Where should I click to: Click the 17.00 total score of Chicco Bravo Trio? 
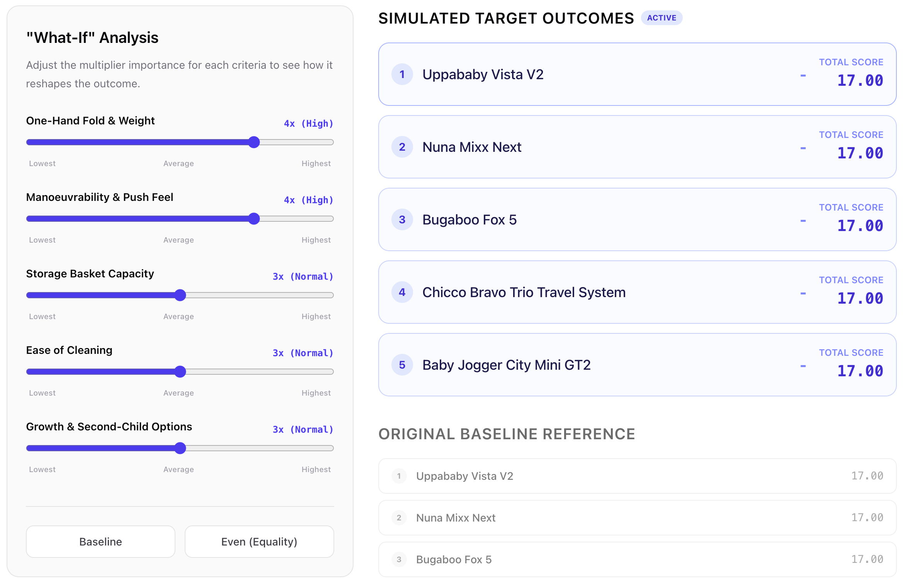point(860,298)
